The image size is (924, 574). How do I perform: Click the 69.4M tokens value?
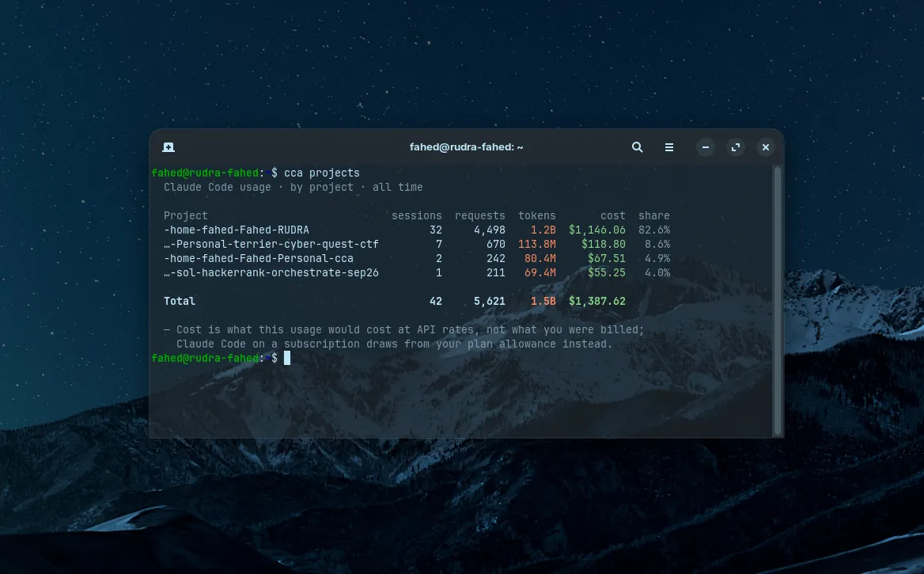(540, 272)
